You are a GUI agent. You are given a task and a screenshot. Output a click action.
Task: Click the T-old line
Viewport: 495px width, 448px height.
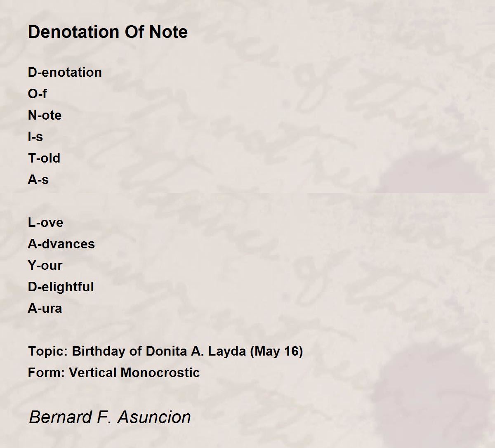click(x=44, y=158)
